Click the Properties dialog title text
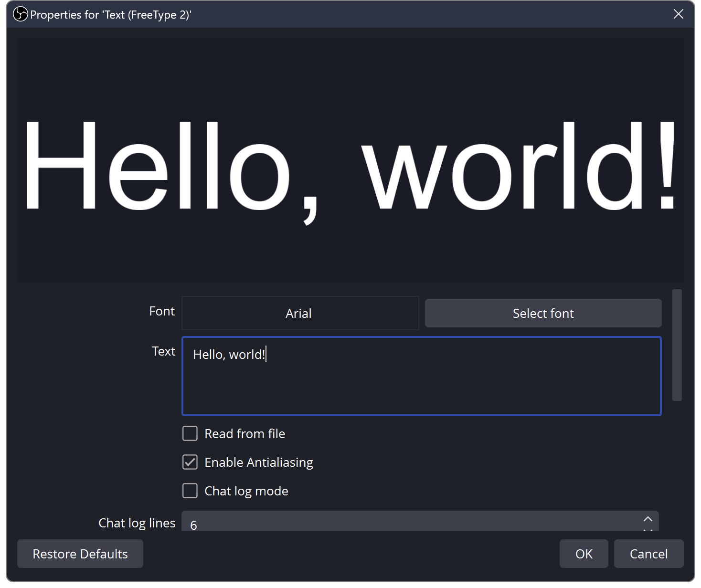 point(111,15)
